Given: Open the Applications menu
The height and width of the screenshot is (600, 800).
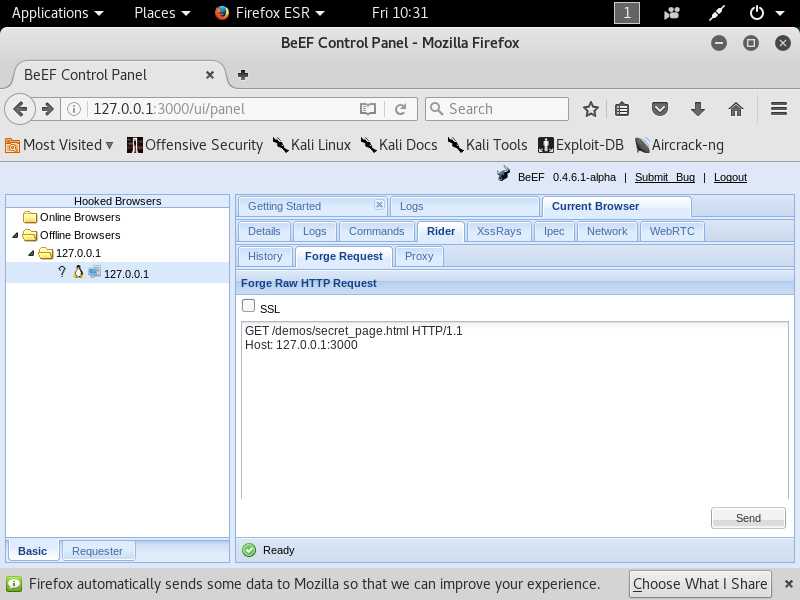Looking at the screenshot, I should [x=57, y=13].
